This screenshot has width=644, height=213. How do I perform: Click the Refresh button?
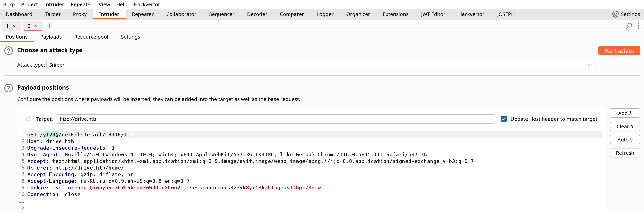(625, 153)
